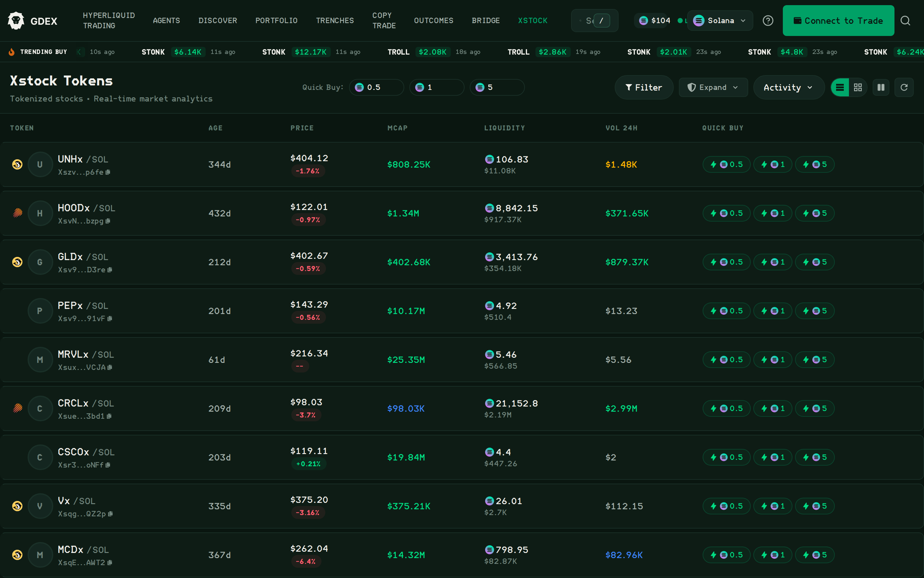Copy CRCLx address Xsue...3bd1

109,416
